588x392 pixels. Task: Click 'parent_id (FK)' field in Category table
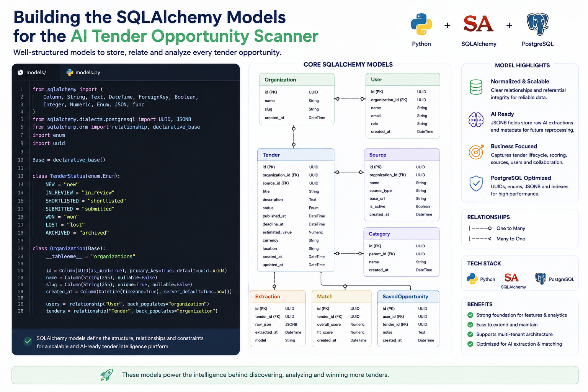pos(382,254)
